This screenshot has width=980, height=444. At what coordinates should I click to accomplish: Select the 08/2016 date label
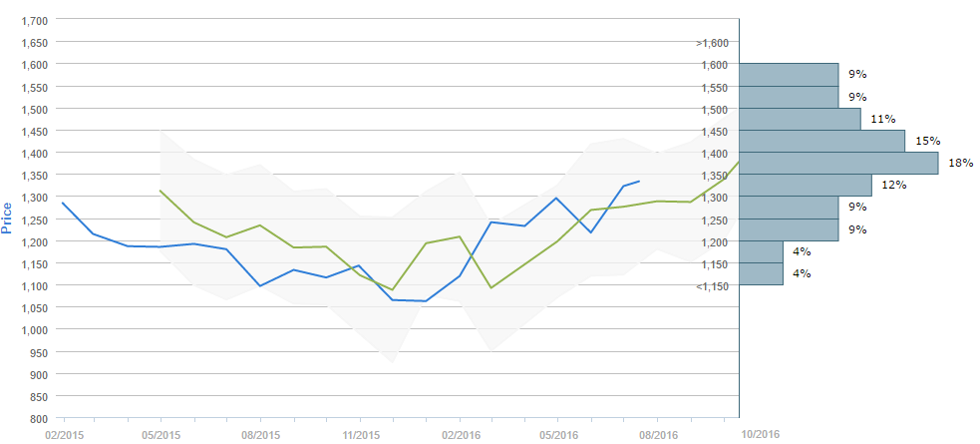[659, 434]
